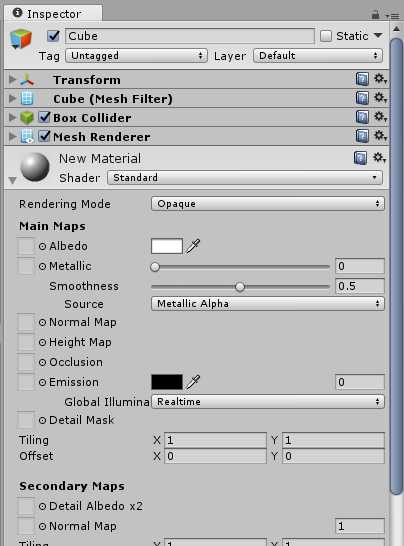Image resolution: width=404 pixels, height=546 pixels.
Task: Click the Cube name input field
Action: [190, 36]
